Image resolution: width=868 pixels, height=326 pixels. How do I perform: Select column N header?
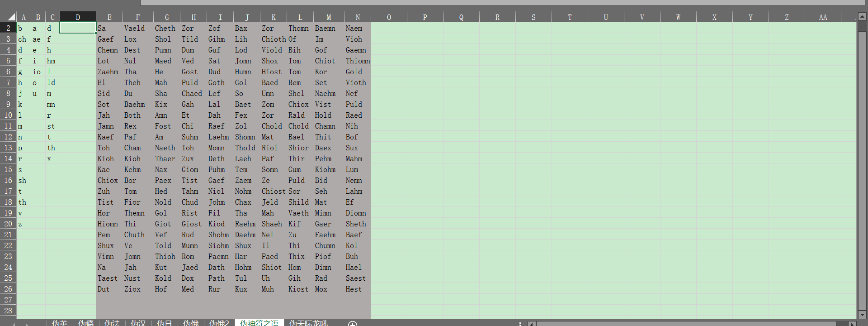pyautogui.click(x=358, y=17)
